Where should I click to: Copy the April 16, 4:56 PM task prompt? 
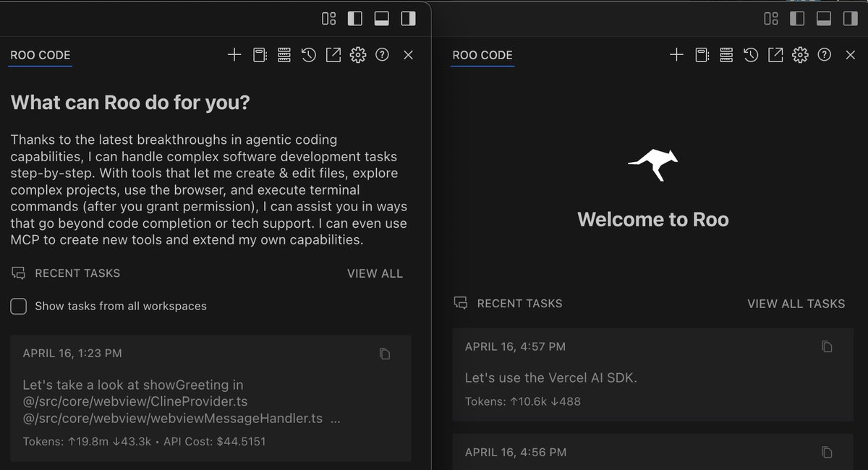[x=827, y=452]
